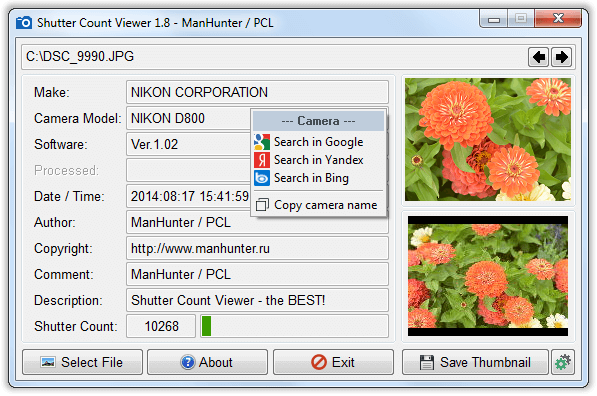The width and height of the screenshot is (597, 396).
Task: Click the Comment: label
Action: tap(64, 274)
